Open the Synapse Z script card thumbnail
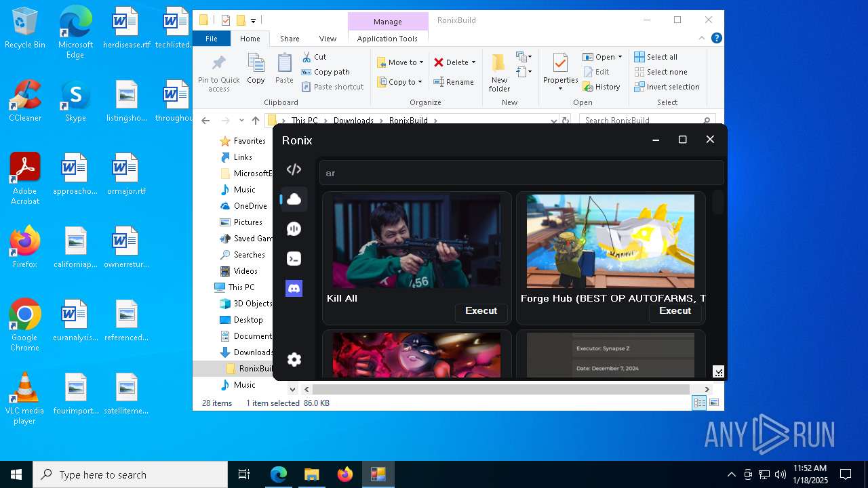 (610, 355)
